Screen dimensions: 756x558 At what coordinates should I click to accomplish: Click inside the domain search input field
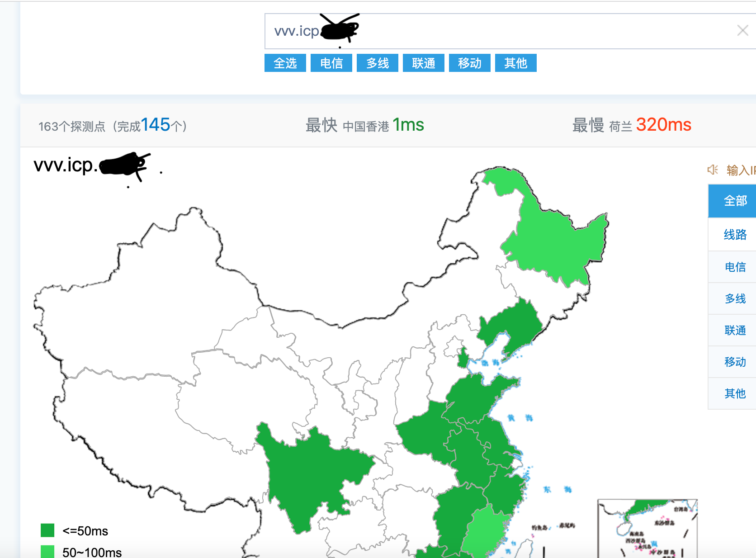tap(452, 31)
